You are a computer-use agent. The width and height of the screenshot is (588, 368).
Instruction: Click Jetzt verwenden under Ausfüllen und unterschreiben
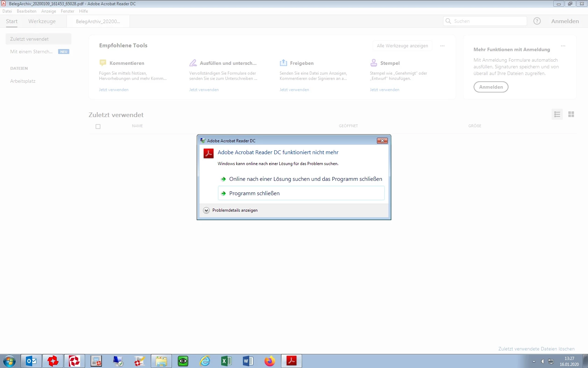(204, 90)
